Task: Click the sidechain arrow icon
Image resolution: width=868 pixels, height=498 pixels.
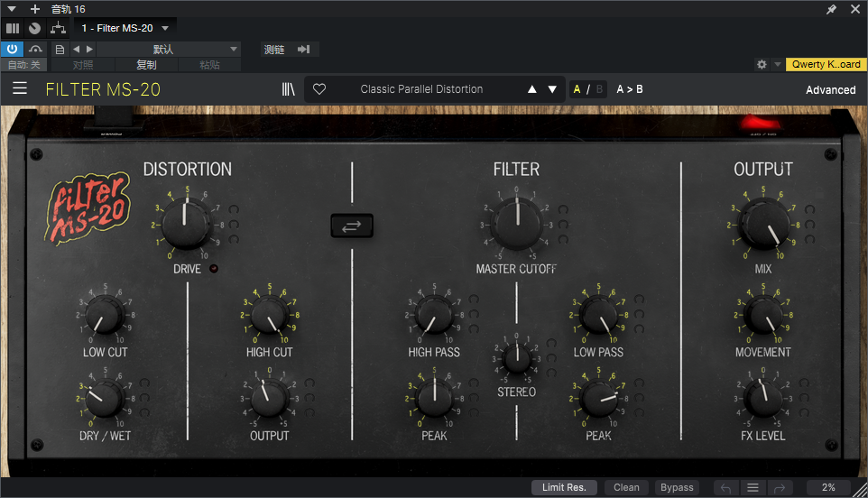Action: click(x=303, y=50)
